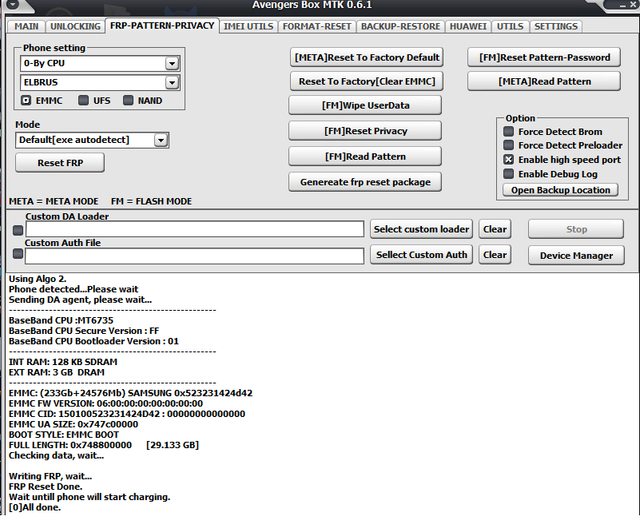
Task: Enable Force Detect Preloader option
Action: coord(509,145)
